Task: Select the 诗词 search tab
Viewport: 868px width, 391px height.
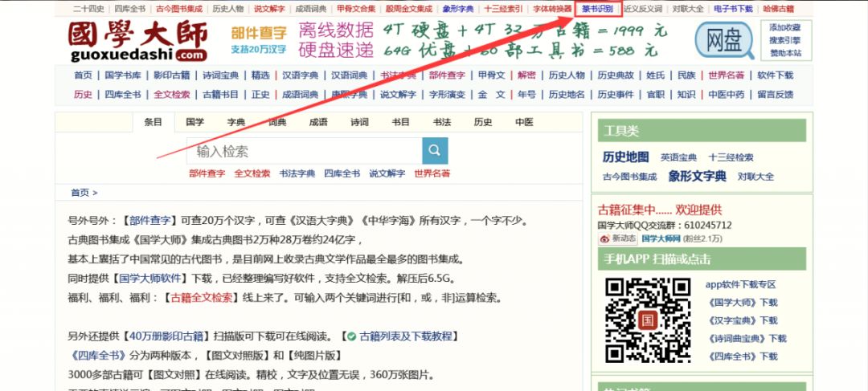Action: coord(359,123)
